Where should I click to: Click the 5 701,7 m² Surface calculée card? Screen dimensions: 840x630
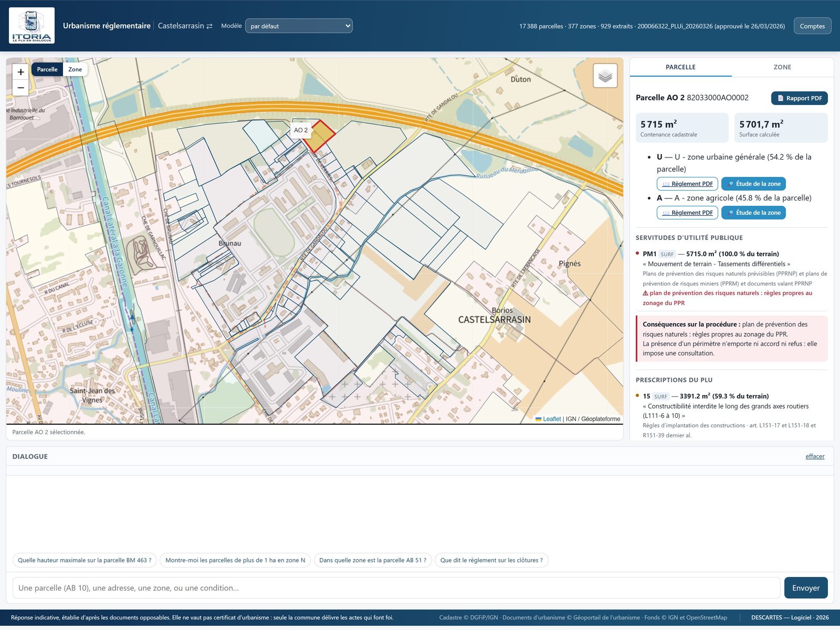point(781,128)
